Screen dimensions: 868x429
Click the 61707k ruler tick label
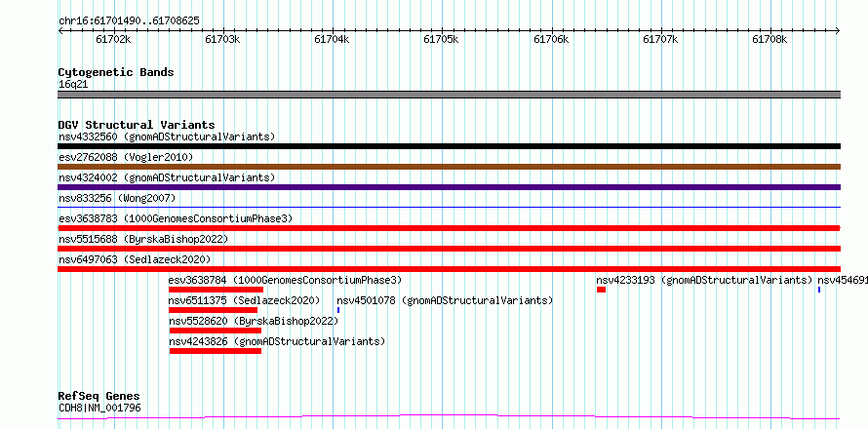click(x=661, y=39)
